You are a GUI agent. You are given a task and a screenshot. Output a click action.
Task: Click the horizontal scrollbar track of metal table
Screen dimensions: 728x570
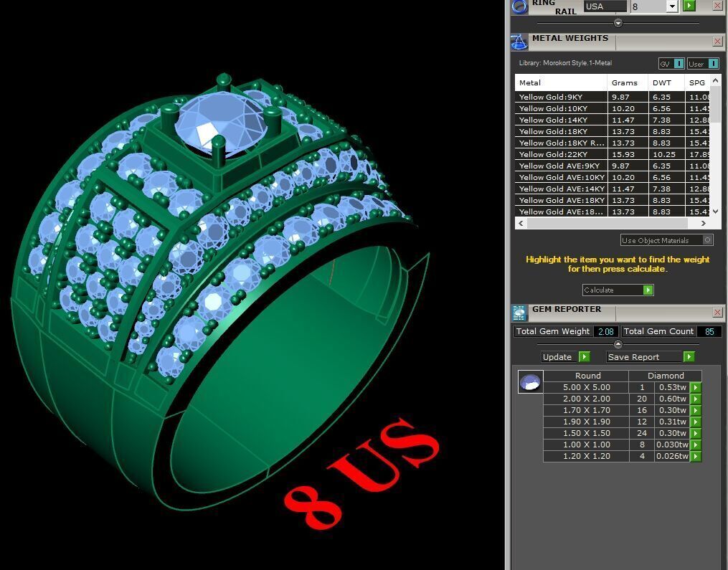tap(612, 223)
